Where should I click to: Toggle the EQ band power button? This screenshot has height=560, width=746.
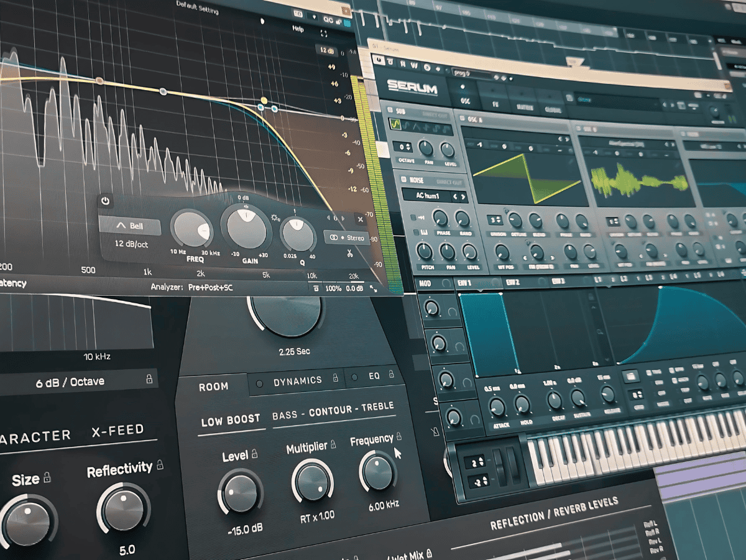point(106,201)
